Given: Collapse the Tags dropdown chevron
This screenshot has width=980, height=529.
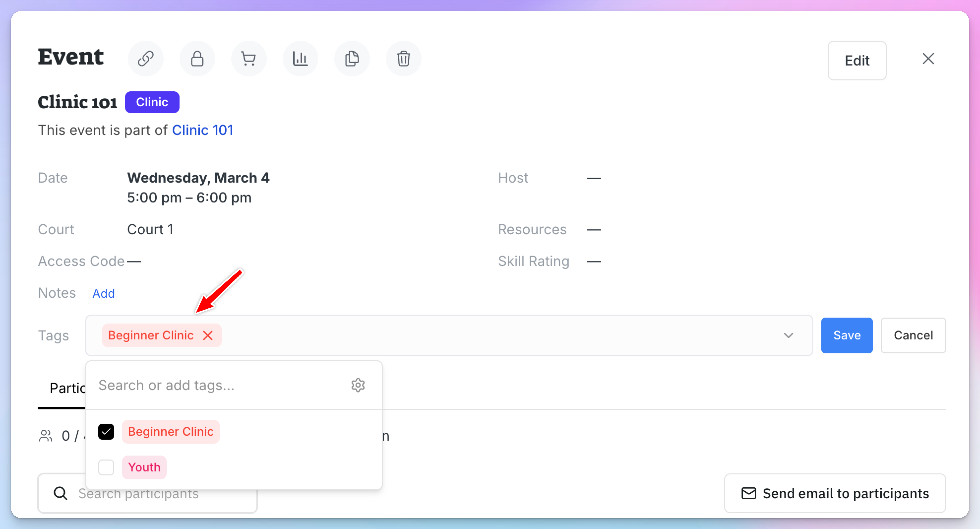Looking at the screenshot, I should coord(789,335).
